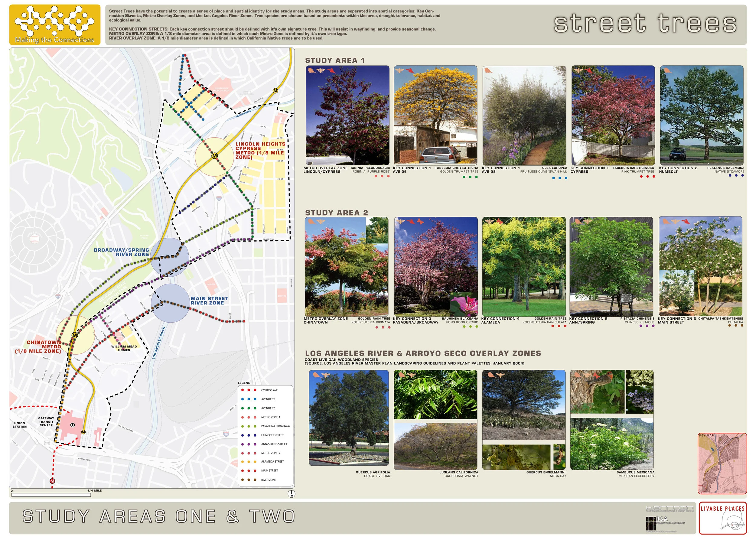Click the Terrain landscape architecture logo
Screen dimensions: 756x540
coord(669,509)
